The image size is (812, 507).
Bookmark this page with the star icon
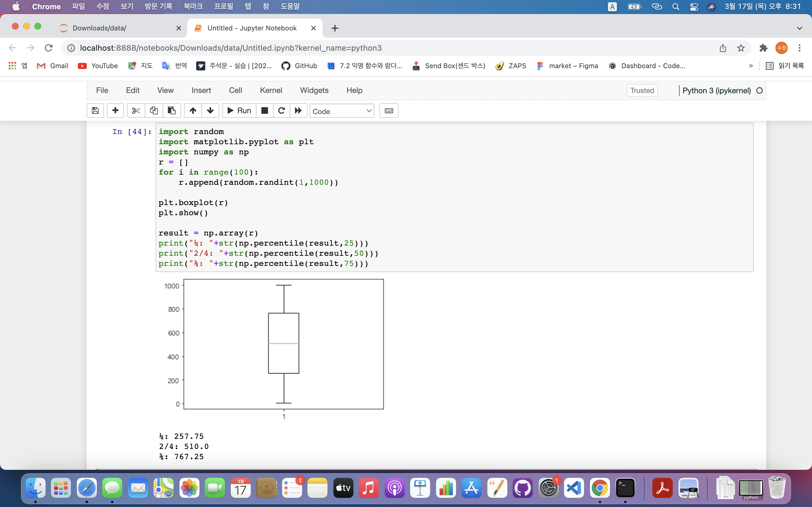pos(741,48)
